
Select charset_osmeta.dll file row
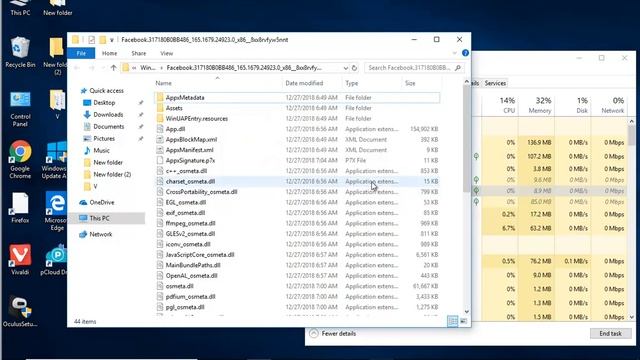[x=297, y=181]
